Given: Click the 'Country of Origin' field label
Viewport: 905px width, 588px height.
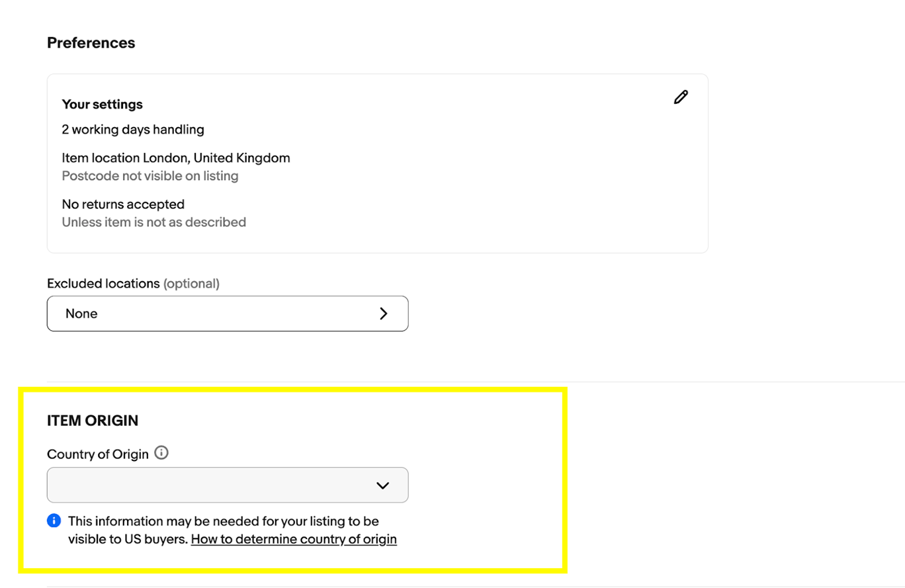Looking at the screenshot, I should coord(98,454).
